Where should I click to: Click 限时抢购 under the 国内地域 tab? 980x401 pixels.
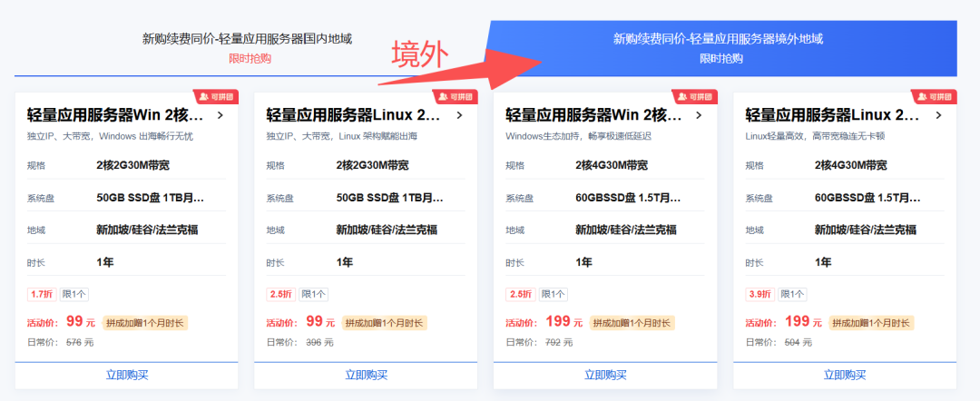point(250,59)
